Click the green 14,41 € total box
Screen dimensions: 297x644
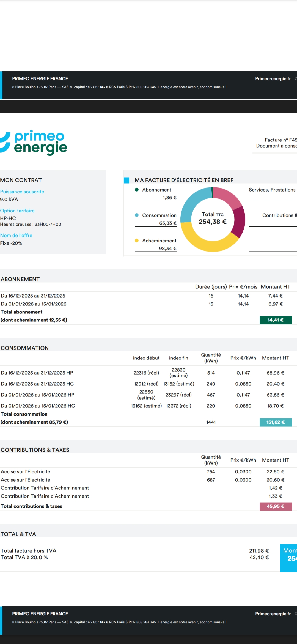[276, 320]
